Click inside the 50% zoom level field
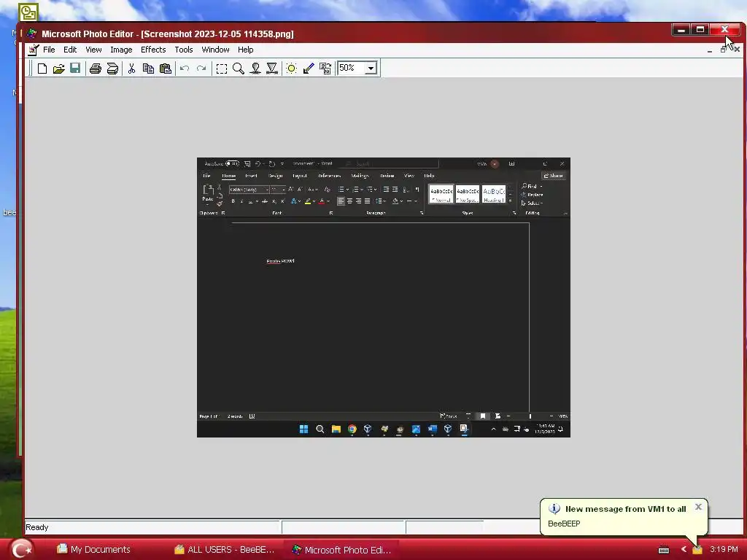 [351, 68]
